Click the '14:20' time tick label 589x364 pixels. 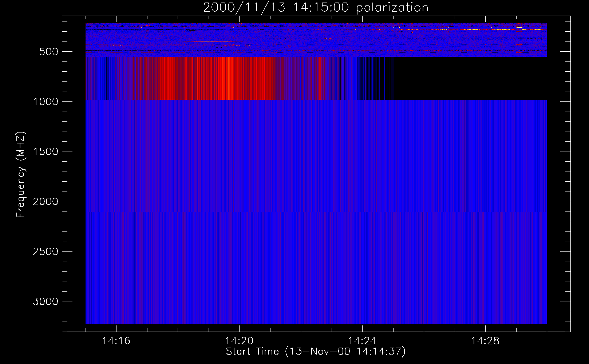pyautogui.click(x=239, y=341)
